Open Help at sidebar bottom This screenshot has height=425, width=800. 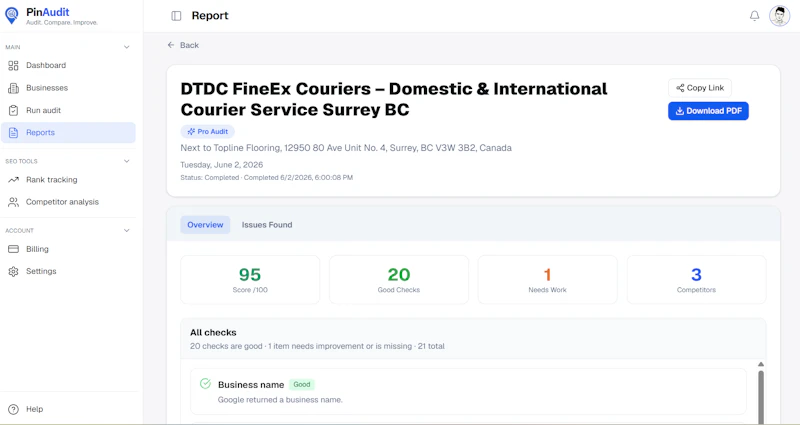68,409
